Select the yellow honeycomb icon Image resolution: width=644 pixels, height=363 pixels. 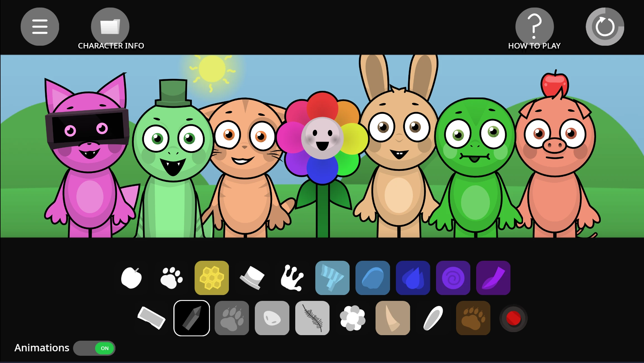click(212, 278)
